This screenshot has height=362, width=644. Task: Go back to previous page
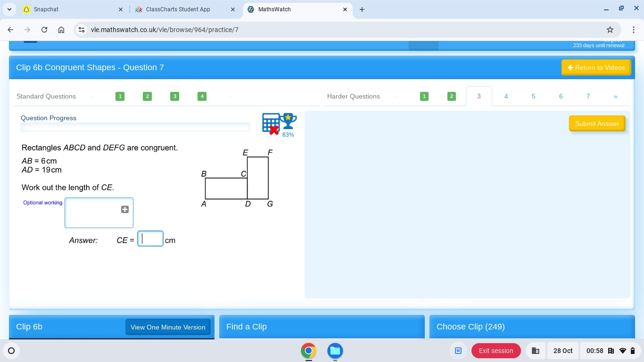[x=10, y=30]
